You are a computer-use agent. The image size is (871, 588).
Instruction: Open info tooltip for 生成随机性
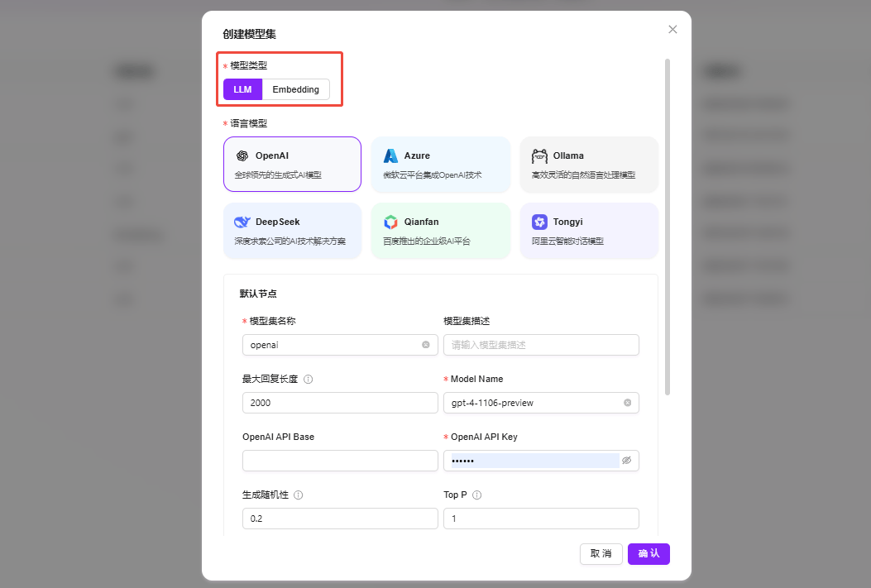pyautogui.click(x=299, y=495)
